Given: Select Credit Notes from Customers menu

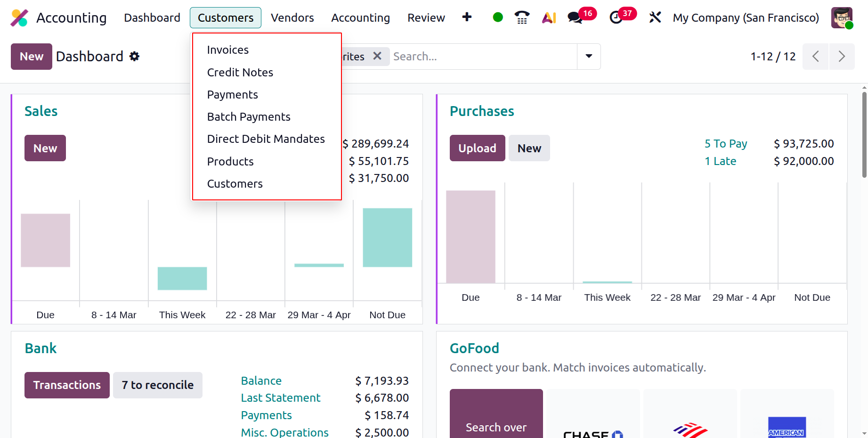Looking at the screenshot, I should [240, 72].
